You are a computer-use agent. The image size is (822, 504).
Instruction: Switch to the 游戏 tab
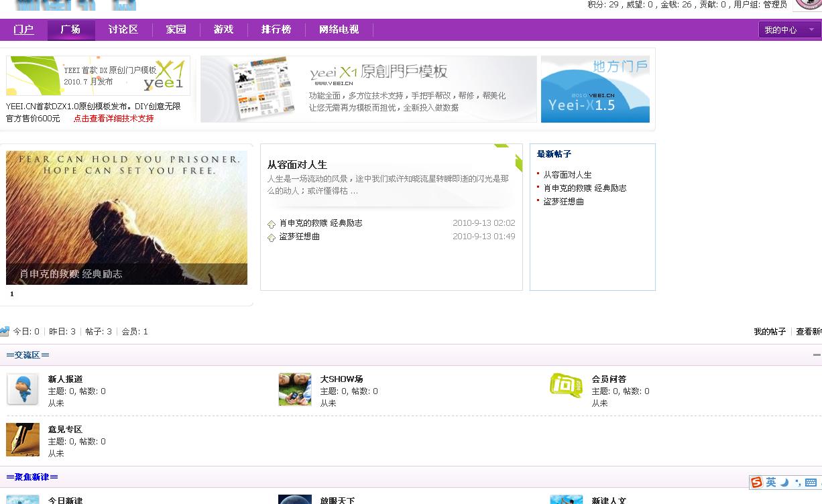tap(224, 29)
